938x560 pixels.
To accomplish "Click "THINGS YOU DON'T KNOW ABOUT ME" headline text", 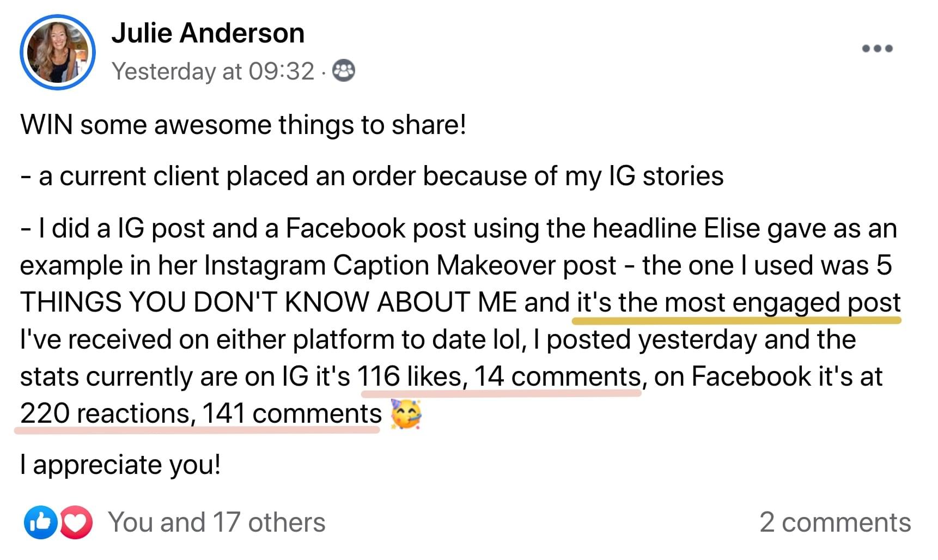I will [268, 302].
